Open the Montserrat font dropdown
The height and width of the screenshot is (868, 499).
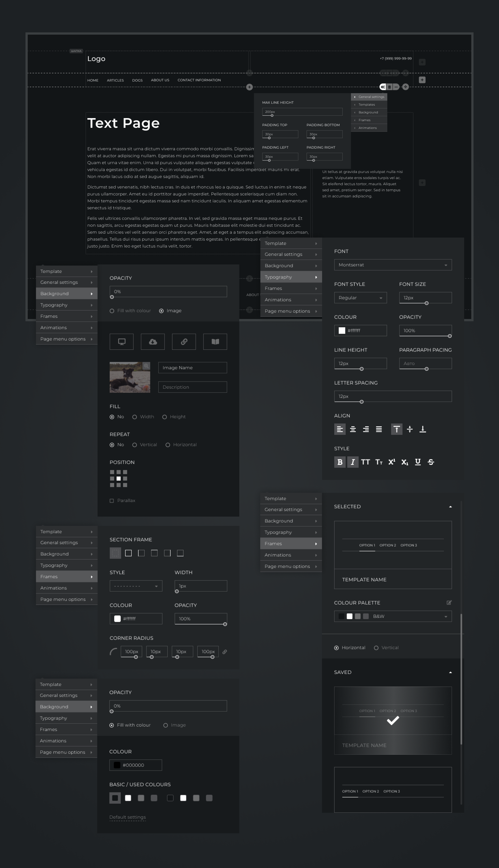tap(393, 265)
